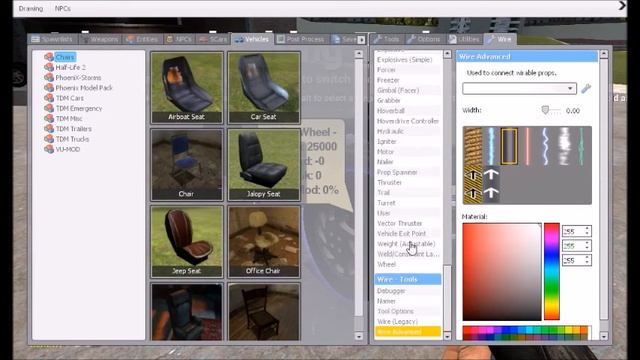
Task: Select the highlighted plain cable wire material
Action: pos(509,147)
